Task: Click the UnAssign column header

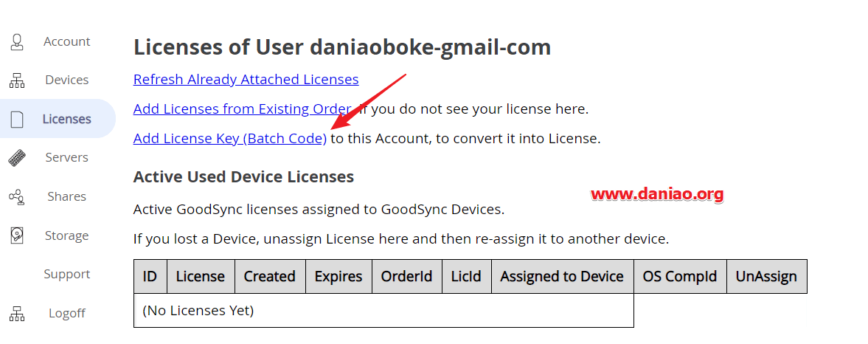Action: pos(766,276)
